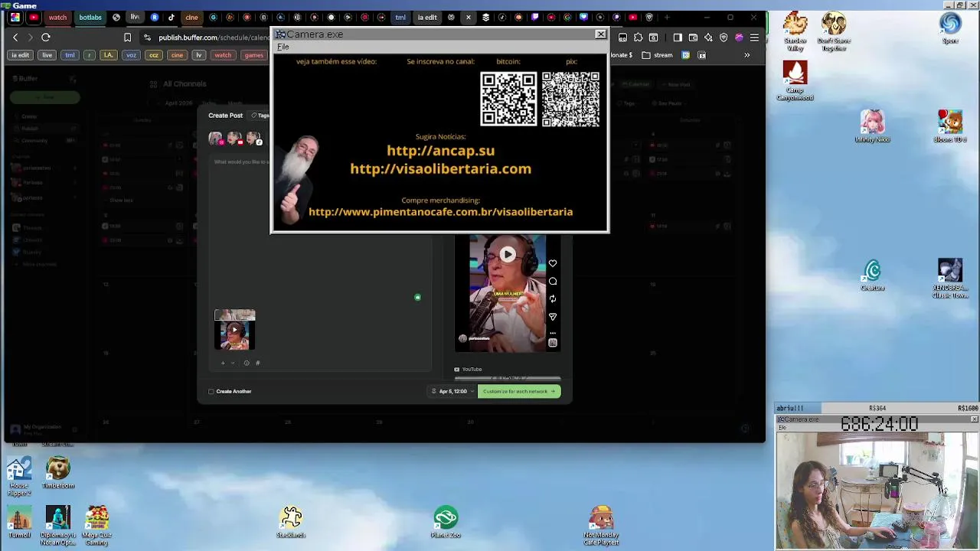Open Diplomacy is Not an Option shortcut
The image size is (980, 551).
coord(57,526)
